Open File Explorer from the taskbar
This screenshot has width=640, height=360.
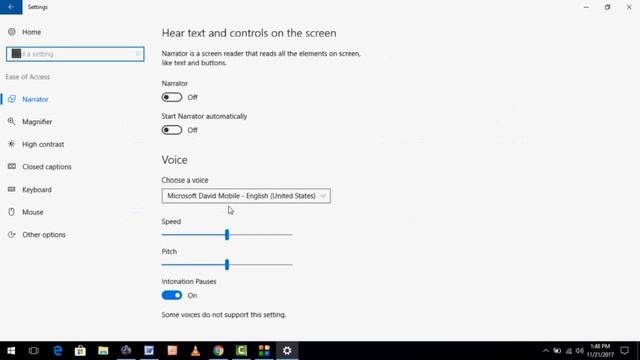pos(103,351)
